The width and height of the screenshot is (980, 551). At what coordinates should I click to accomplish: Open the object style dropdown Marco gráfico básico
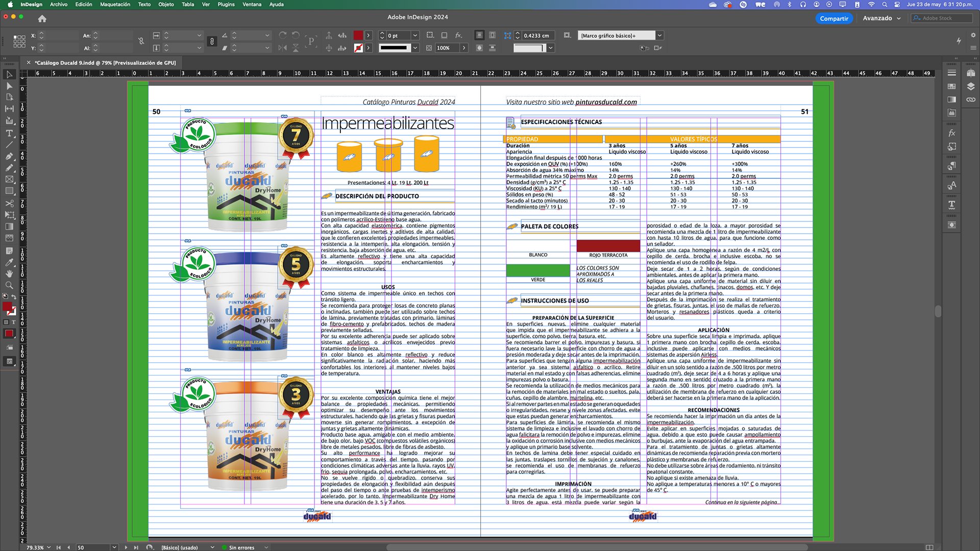click(659, 36)
